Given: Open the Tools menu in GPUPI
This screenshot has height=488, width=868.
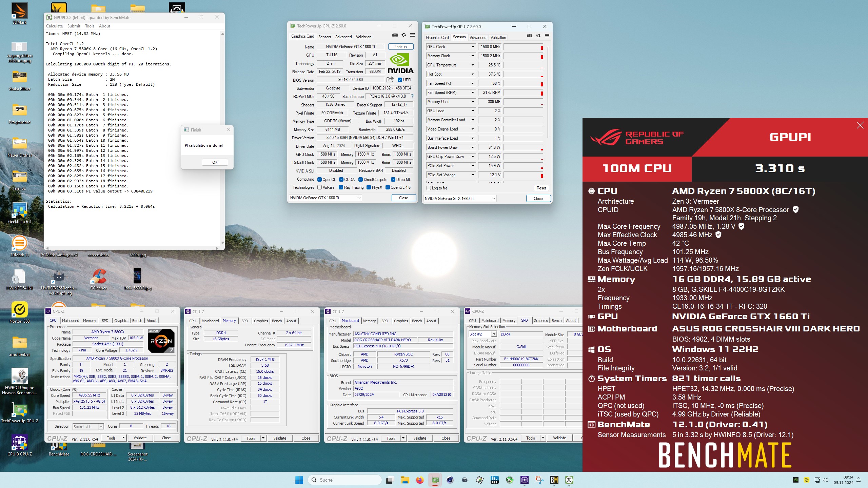Looking at the screenshot, I should click(90, 26).
